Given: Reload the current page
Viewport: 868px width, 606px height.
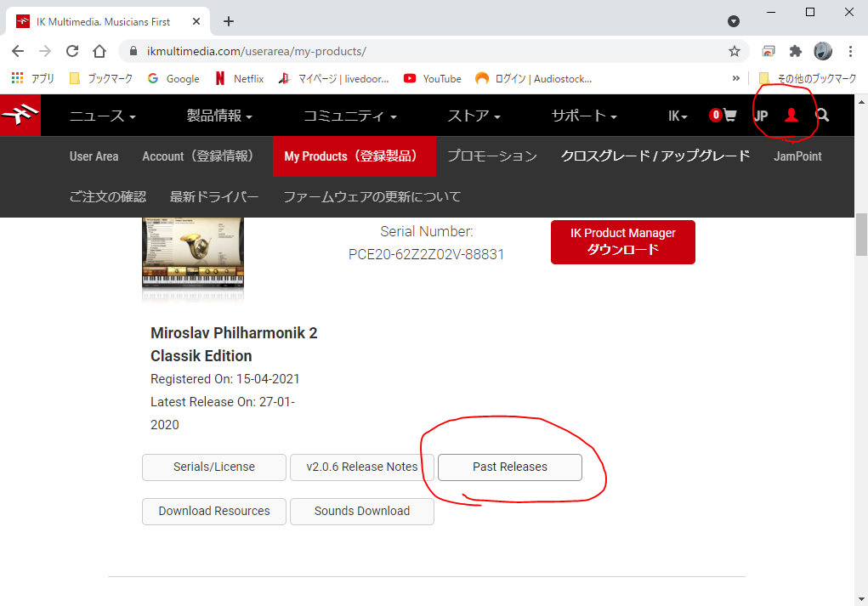Looking at the screenshot, I should [72, 52].
